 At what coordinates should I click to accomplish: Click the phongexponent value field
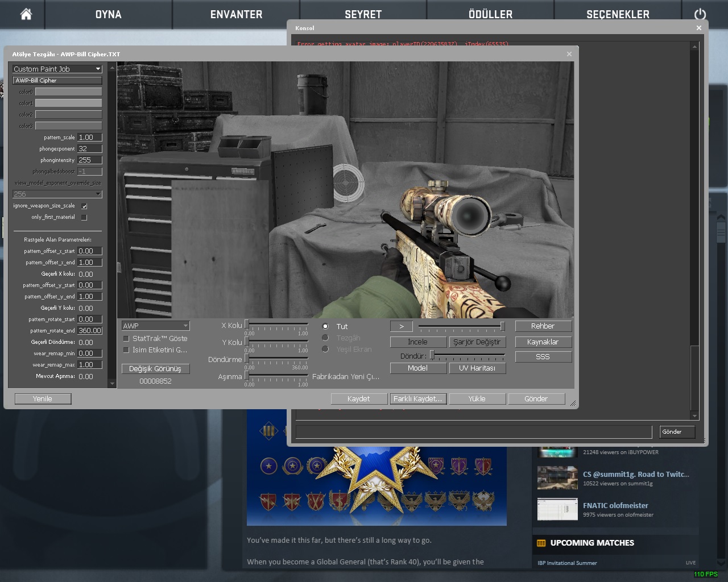coord(90,148)
